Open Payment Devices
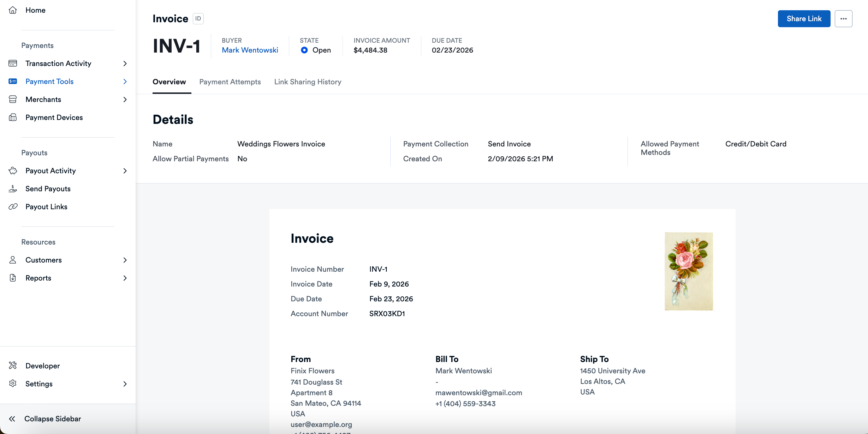Image resolution: width=868 pixels, height=434 pixels. coord(54,117)
